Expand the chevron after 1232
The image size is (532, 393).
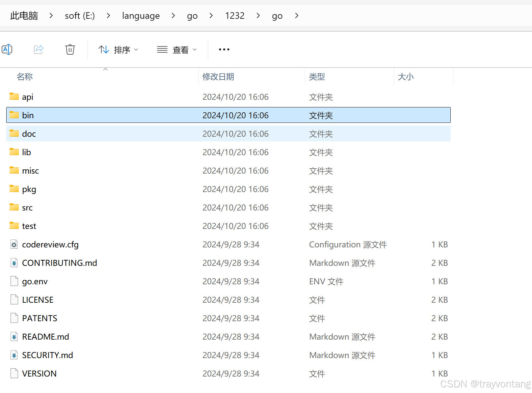pyautogui.click(x=258, y=15)
